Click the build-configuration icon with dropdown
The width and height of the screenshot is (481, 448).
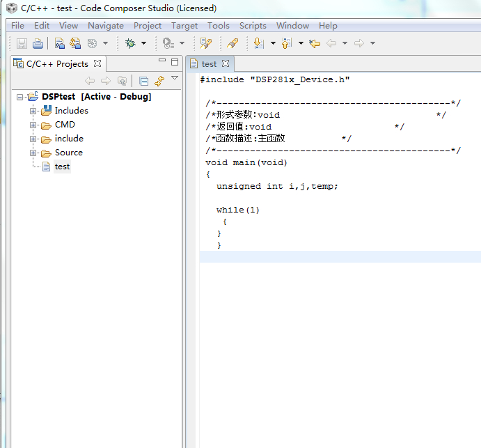93,43
